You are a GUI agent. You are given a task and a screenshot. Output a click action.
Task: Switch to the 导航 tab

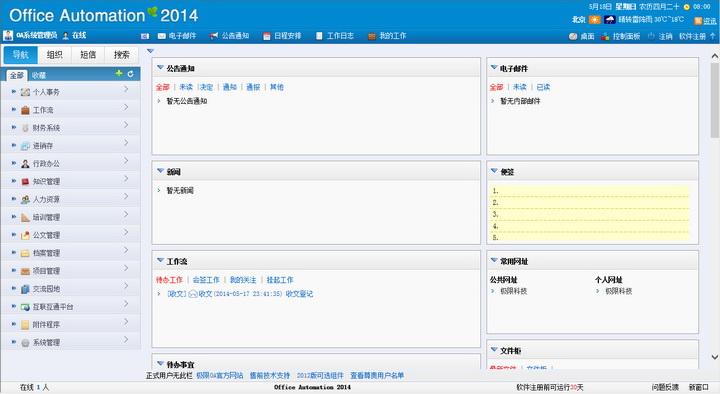tap(20, 55)
